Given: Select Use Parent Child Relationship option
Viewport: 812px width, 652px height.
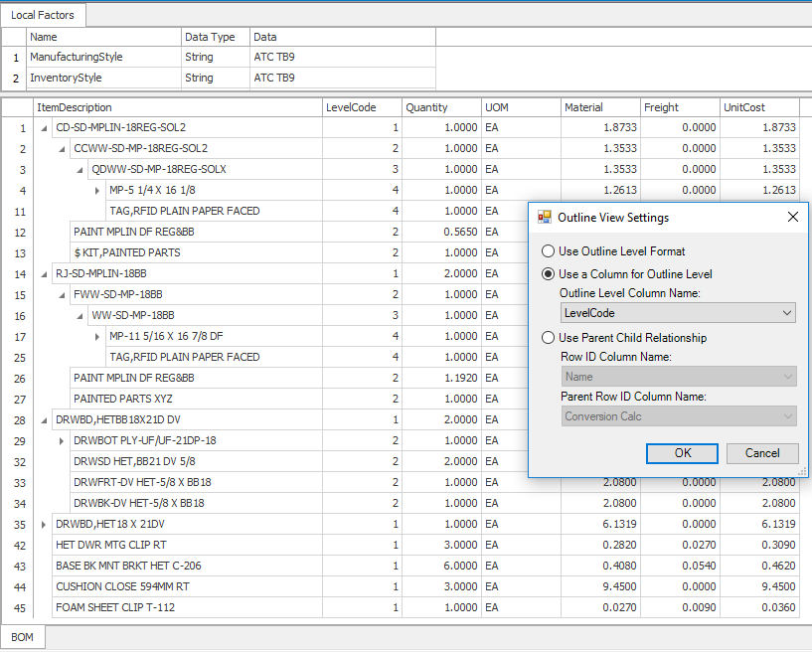Looking at the screenshot, I should (x=548, y=338).
